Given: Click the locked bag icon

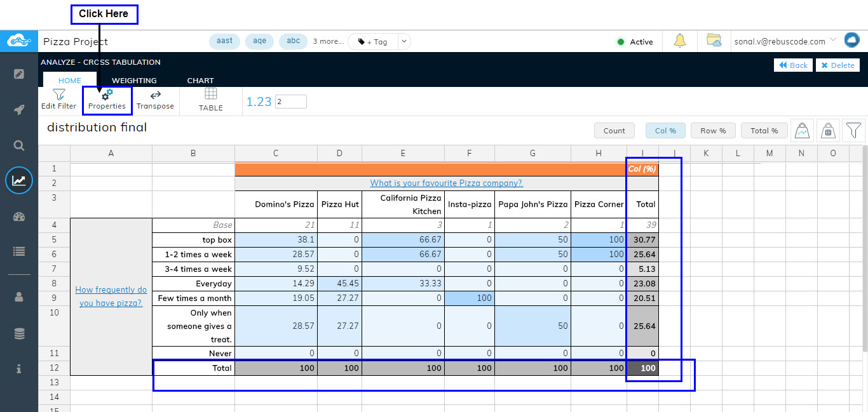Looking at the screenshot, I should click(827, 131).
